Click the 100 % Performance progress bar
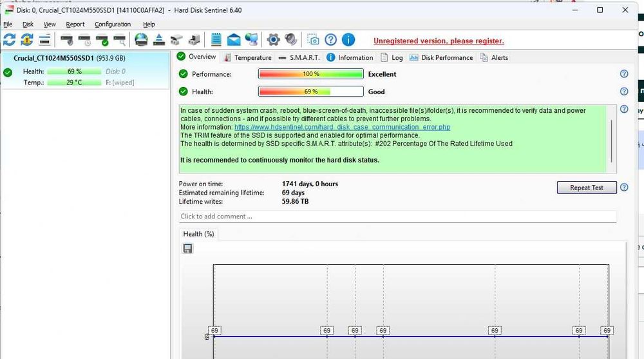644x359 pixels. click(x=311, y=74)
